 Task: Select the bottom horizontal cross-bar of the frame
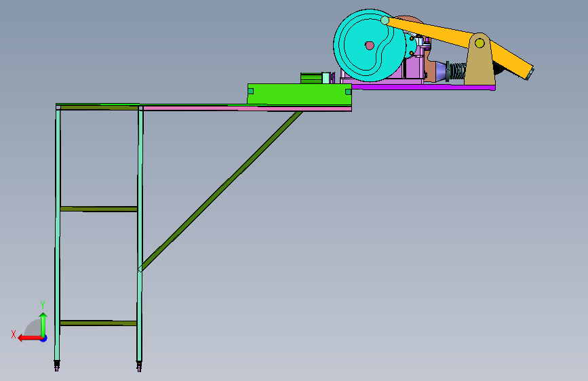point(98,323)
